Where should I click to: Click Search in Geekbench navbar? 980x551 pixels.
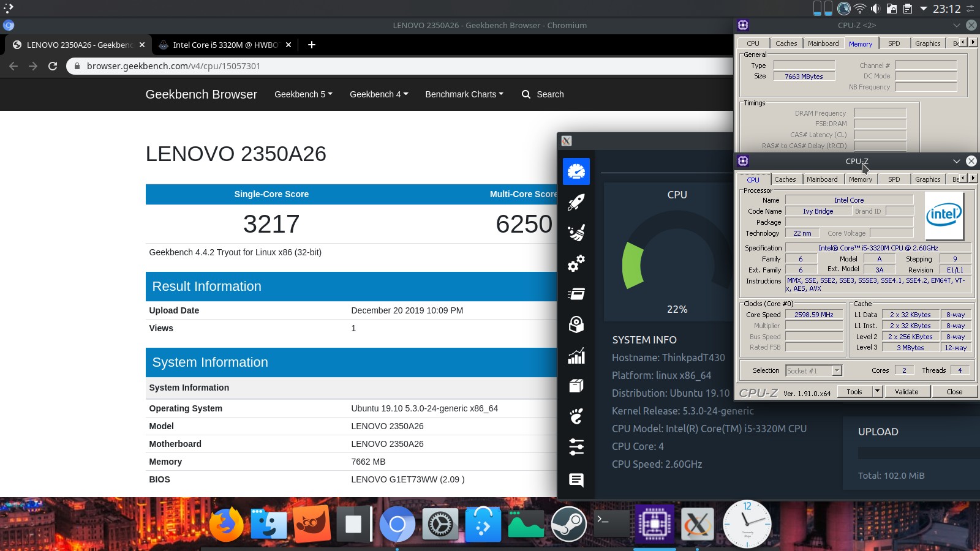point(543,94)
